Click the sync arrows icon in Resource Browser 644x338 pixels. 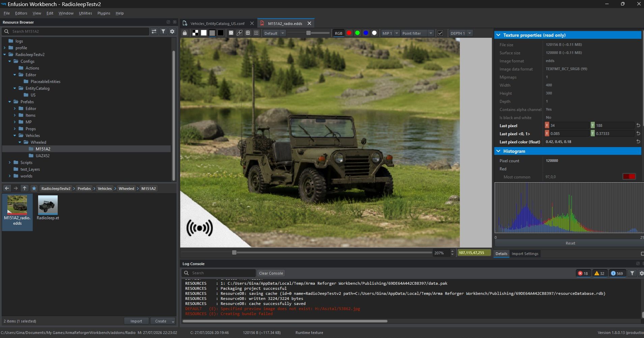click(154, 31)
